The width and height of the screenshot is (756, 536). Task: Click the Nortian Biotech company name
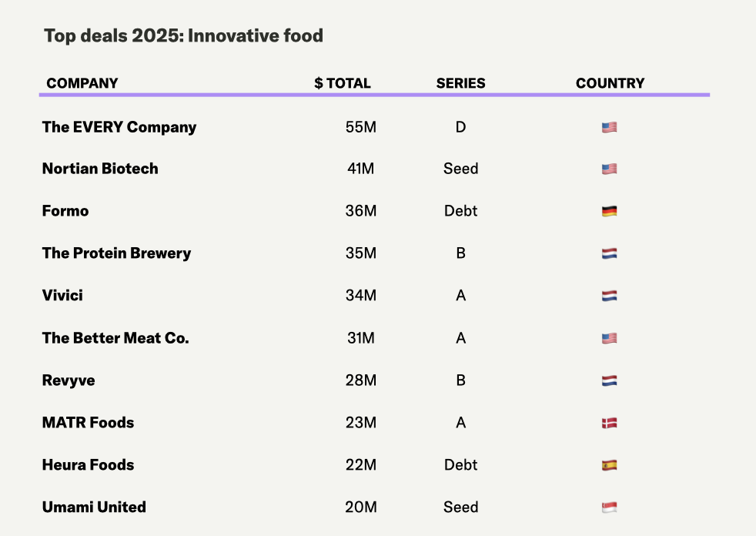[100, 169]
